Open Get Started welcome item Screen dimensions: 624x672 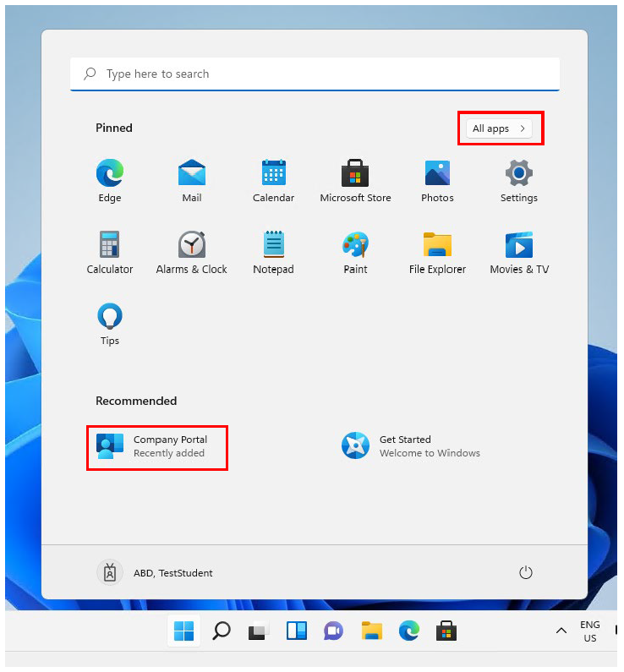coord(410,446)
